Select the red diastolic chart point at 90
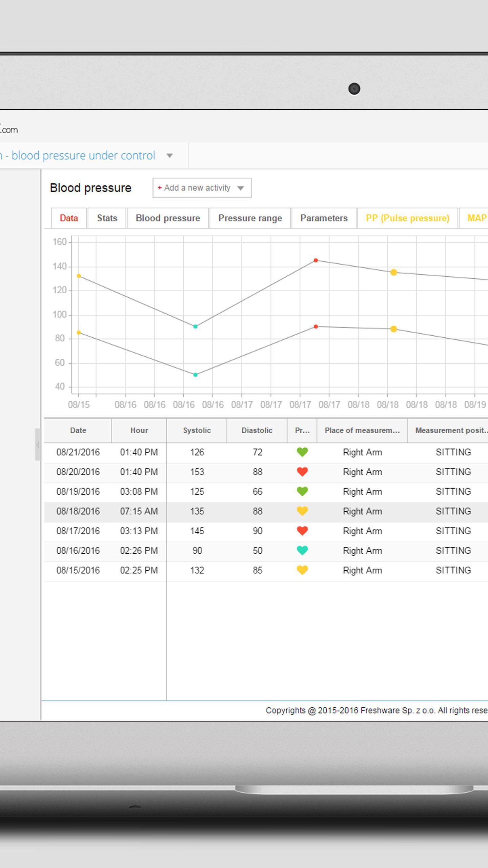Viewport: 488px width, 868px height. (316, 327)
